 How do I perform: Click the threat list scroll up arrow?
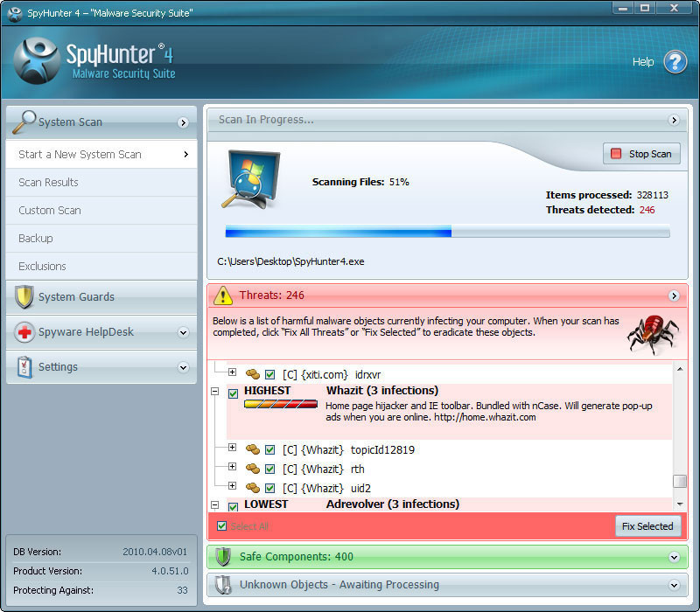(680, 369)
